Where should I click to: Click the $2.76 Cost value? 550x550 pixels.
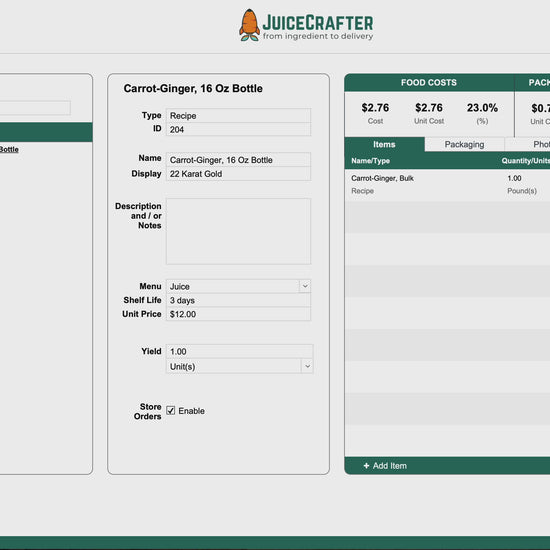(x=375, y=108)
